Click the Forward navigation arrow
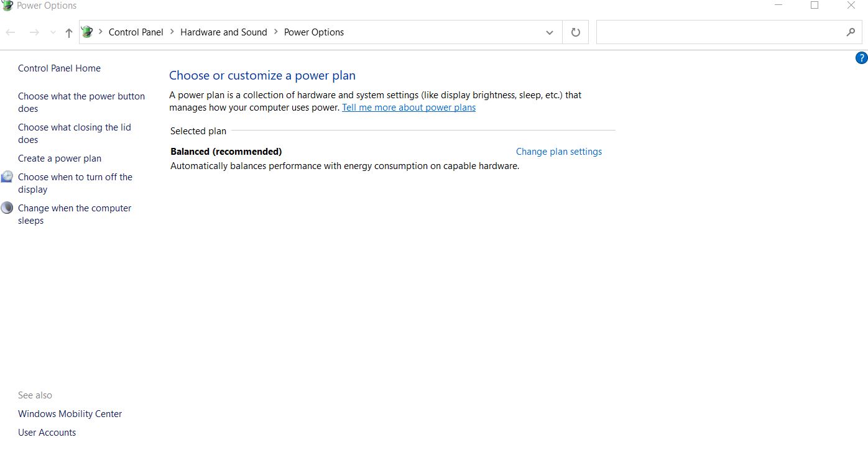Image resolution: width=868 pixels, height=450 pixels. (x=34, y=32)
